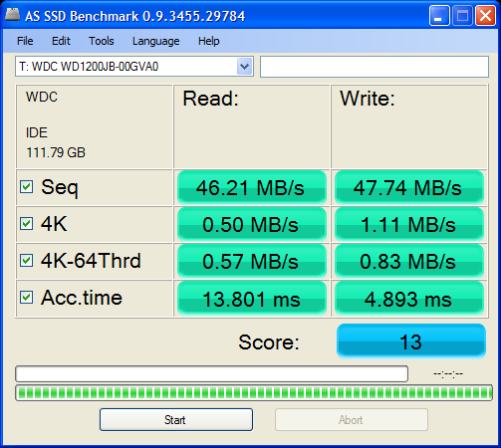Open the Help menu
The height and width of the screenshot is (448, 501).
(208, 41)
